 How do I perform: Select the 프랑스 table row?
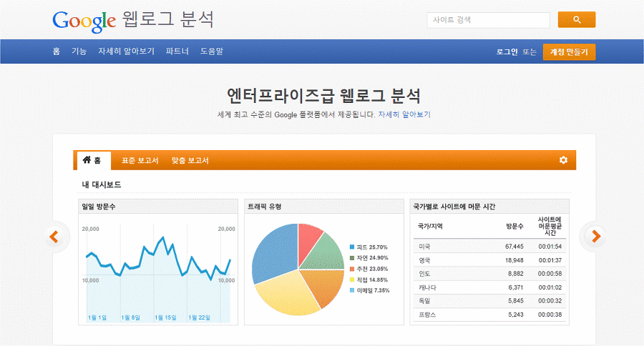point(489,315)
